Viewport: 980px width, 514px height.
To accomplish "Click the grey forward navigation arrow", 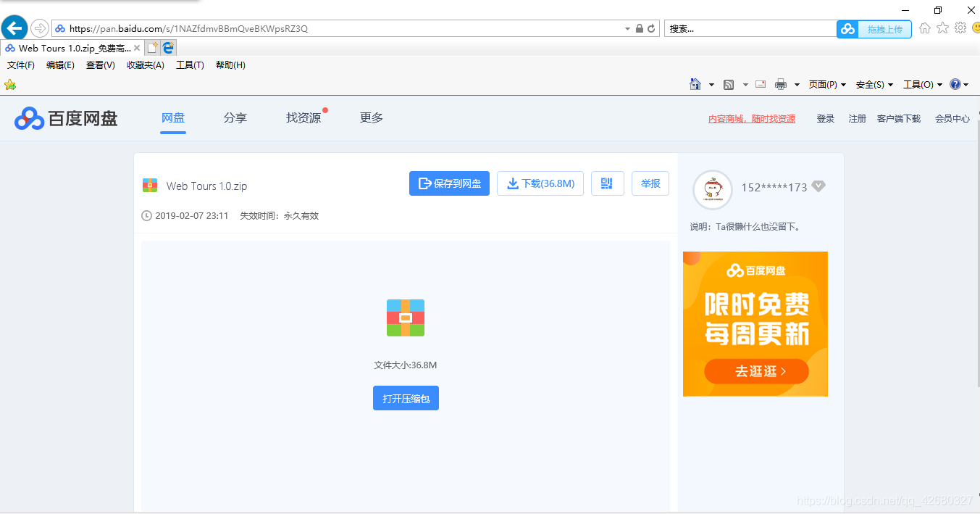I will pyautogui.click(x=40, y=28).
